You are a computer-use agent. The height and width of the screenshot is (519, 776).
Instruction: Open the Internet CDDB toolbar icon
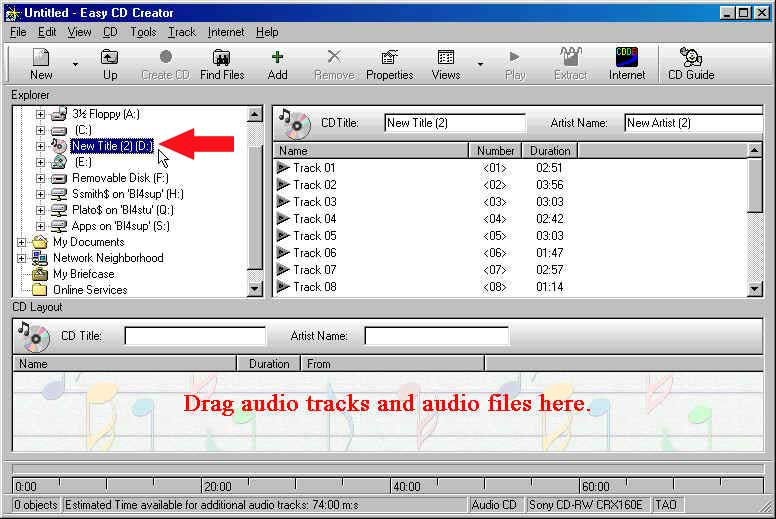(627, 64)
